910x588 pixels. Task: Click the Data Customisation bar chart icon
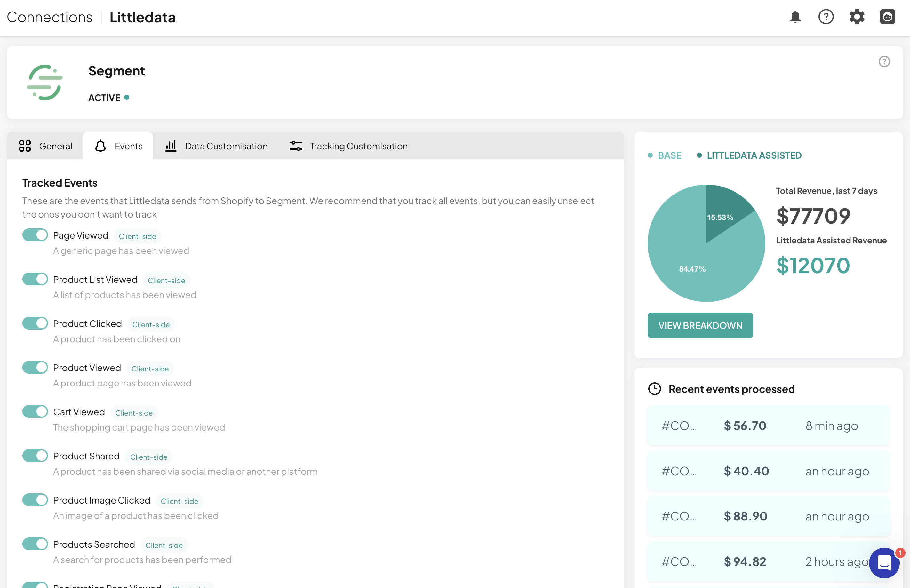coord(171,146)
